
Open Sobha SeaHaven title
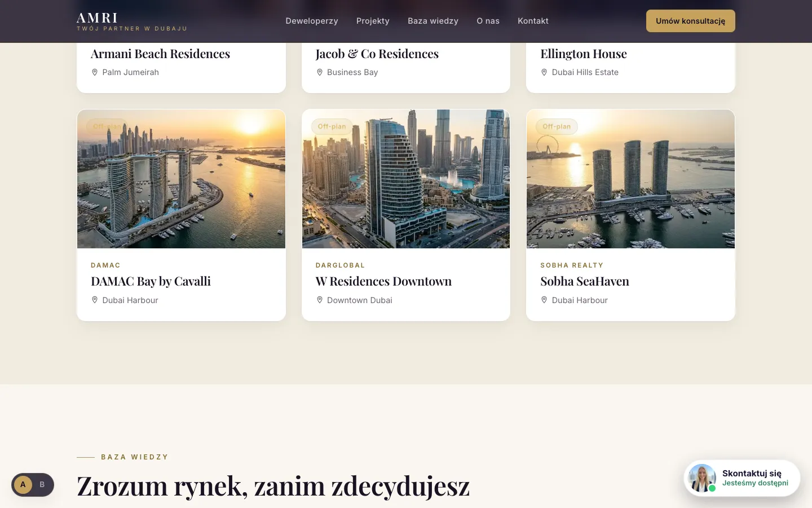click(x=585, y=281)
